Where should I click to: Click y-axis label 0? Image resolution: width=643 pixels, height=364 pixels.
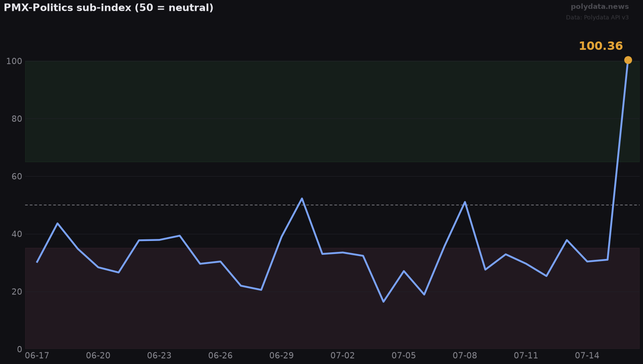(20, 349)
